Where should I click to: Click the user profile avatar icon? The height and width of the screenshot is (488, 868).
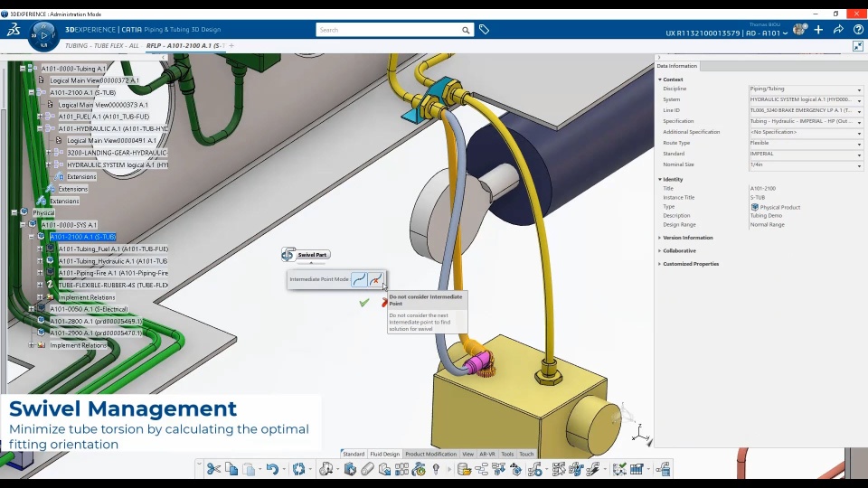(x=799, y=29)
